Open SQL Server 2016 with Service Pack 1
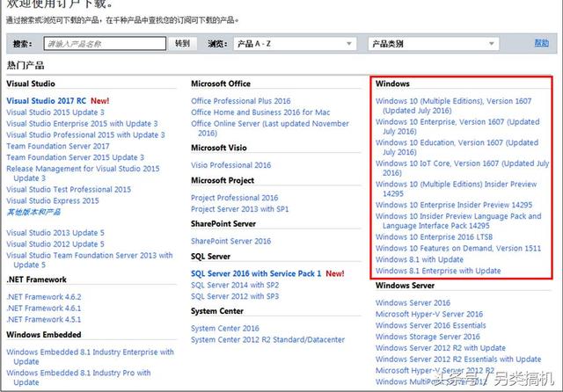Screen dimensions: 563x392 (256, 273)
